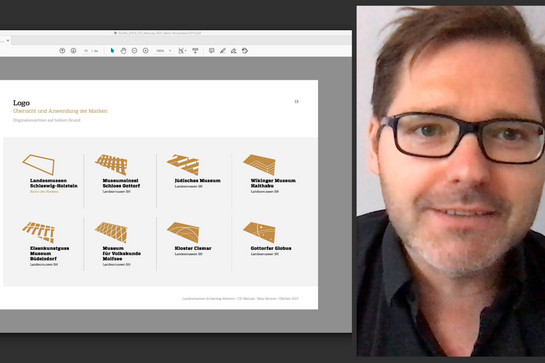Zoom in with the plus icon
The width and height of the screenshot is (545, 363).
point(146,51)
